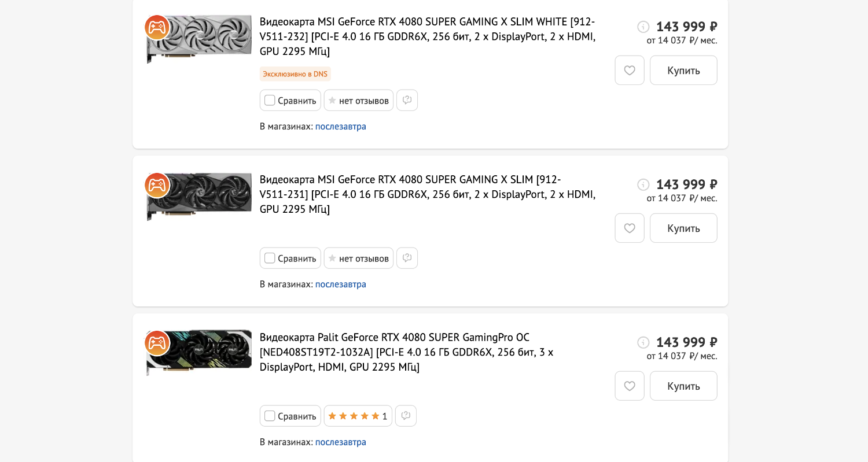
Task: Show price info for MSI GAMING X SLIM black
Action: click(643, 184)
